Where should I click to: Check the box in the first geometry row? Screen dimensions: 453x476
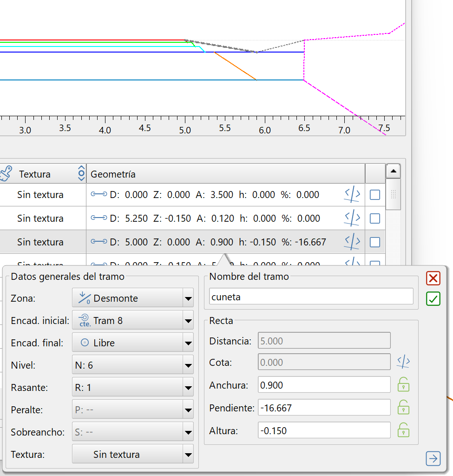[x=375, y=195]
